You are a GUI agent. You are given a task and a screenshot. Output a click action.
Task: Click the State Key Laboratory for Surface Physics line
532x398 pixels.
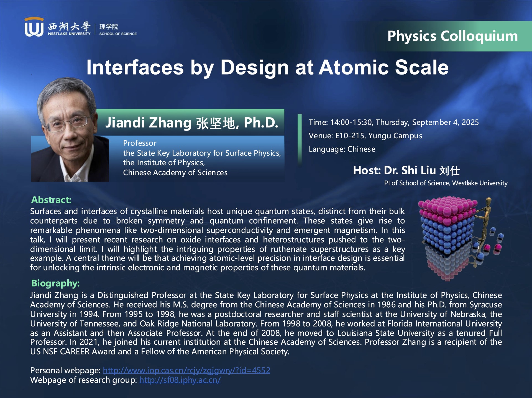coord(202,153)
